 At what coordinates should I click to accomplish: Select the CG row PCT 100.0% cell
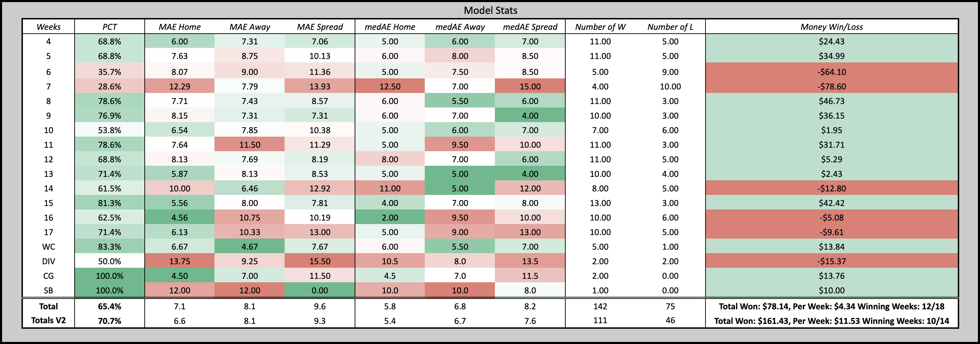coord(110,276)
